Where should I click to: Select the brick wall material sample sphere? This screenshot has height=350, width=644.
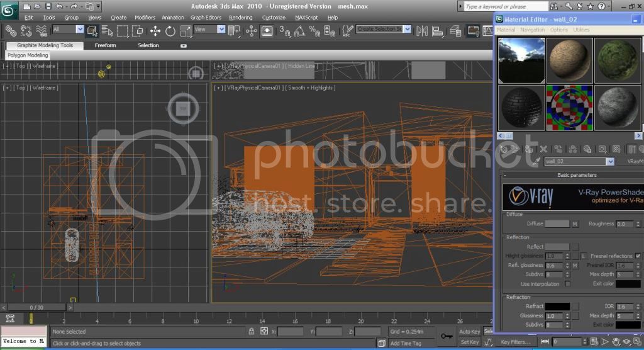[521, 108]
